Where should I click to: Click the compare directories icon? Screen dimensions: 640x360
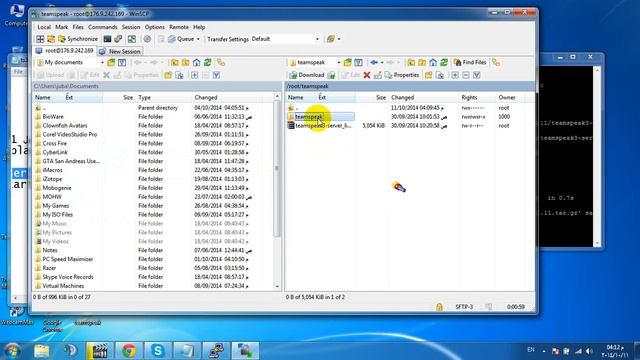(51, 39)
